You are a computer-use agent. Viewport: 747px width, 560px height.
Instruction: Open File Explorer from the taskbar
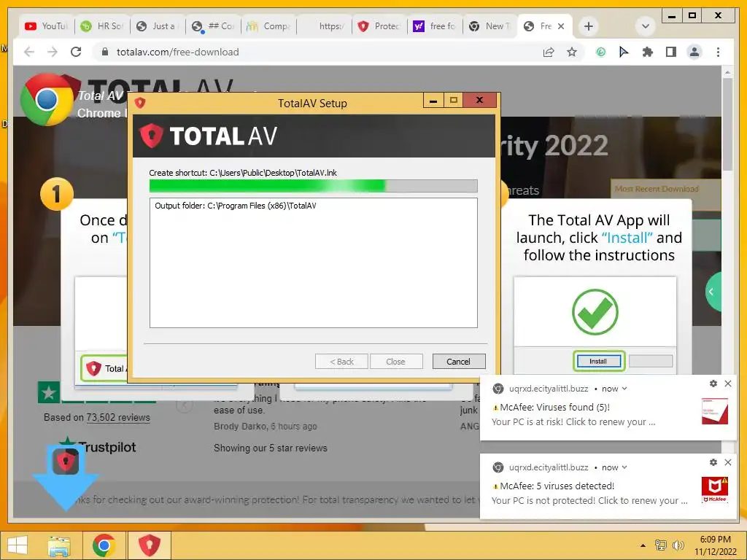59,545
